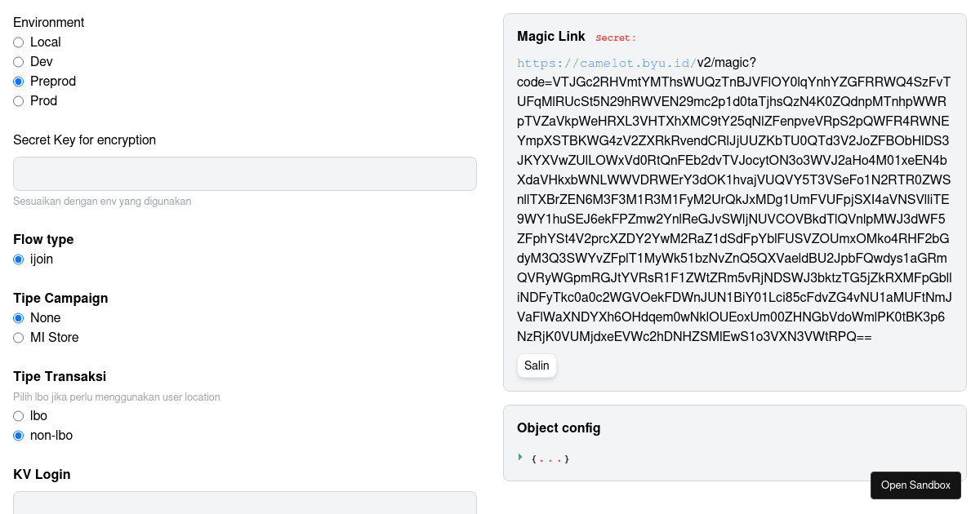The height and width of the screenshot is (514, 980).
Task: Select non-lbo transaction type
Action: [x=18, y=436]
